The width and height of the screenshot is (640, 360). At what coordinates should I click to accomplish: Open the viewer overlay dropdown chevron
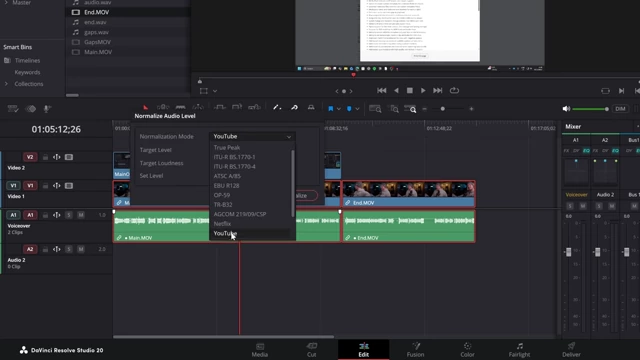[x=215, y=91]
